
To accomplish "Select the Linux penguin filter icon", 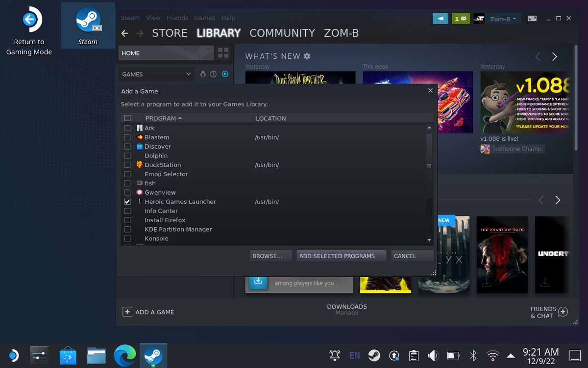I will point(203,74).
